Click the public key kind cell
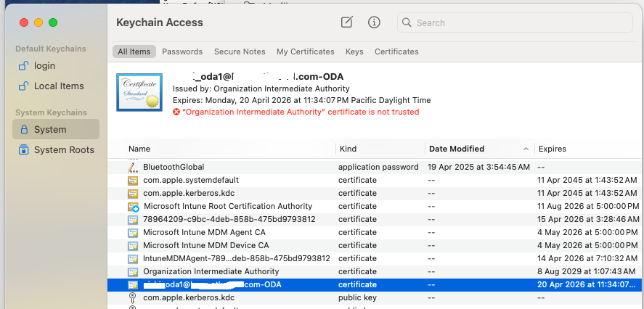The image size is (644, 309). (357, 297)
